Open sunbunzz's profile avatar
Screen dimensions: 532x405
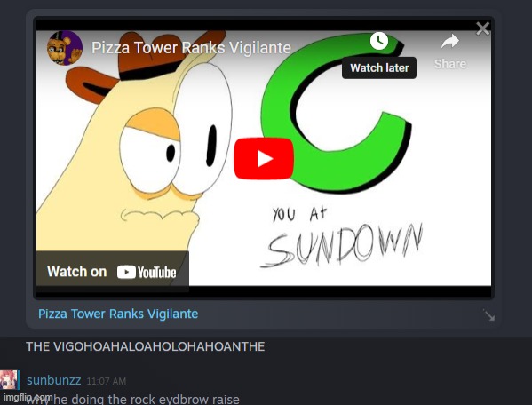pyautogui.click(x=9, y=380)
